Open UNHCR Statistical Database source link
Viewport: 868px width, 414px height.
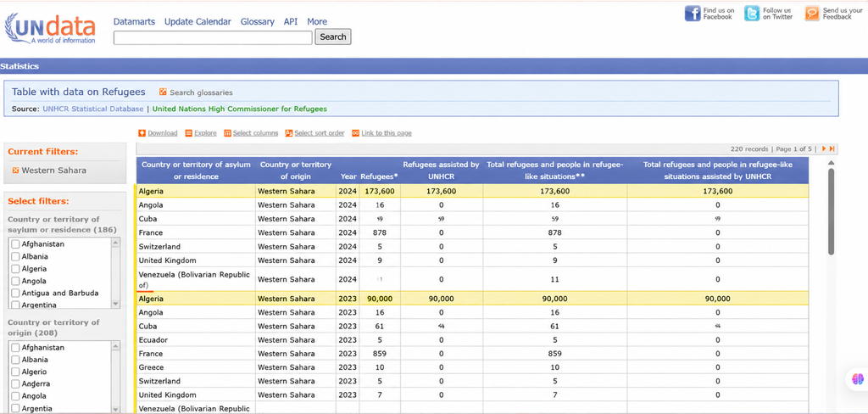click(x=93, y=109)
